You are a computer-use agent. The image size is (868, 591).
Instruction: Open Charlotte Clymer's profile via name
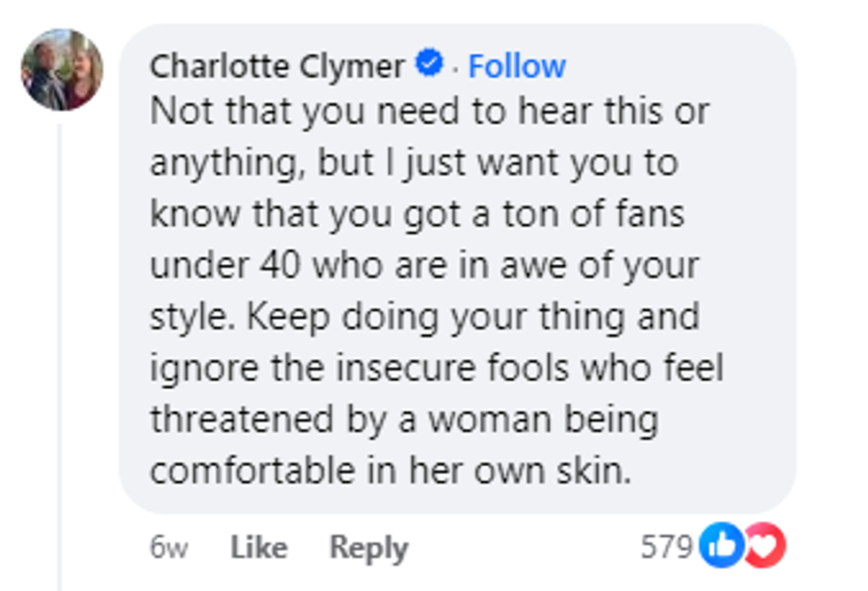click(277, 66)
